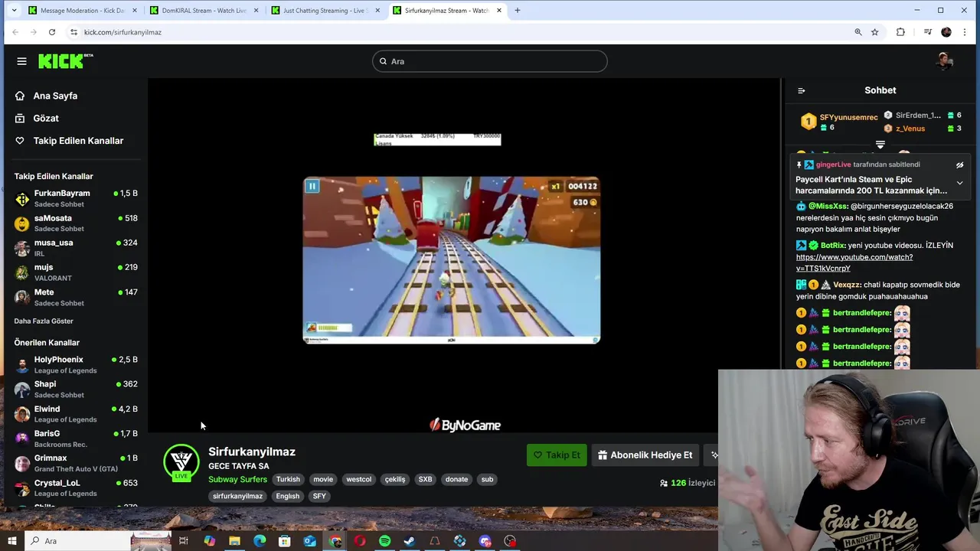Collapse the Sohbet chat panel icon
Viewport: 980px width, 551px height.
(802, 90)
